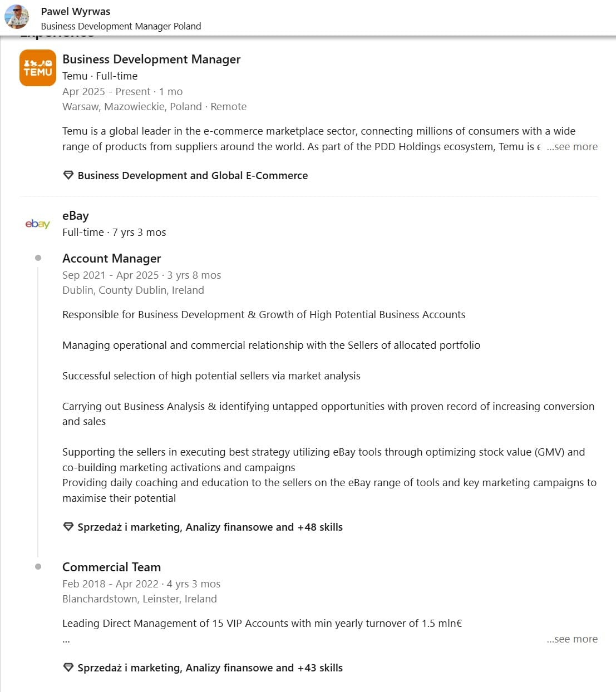The image size is (616, 692).
Task: Open Business Development and Global E-Commerce skills
Action: click(x=193, y=175)
